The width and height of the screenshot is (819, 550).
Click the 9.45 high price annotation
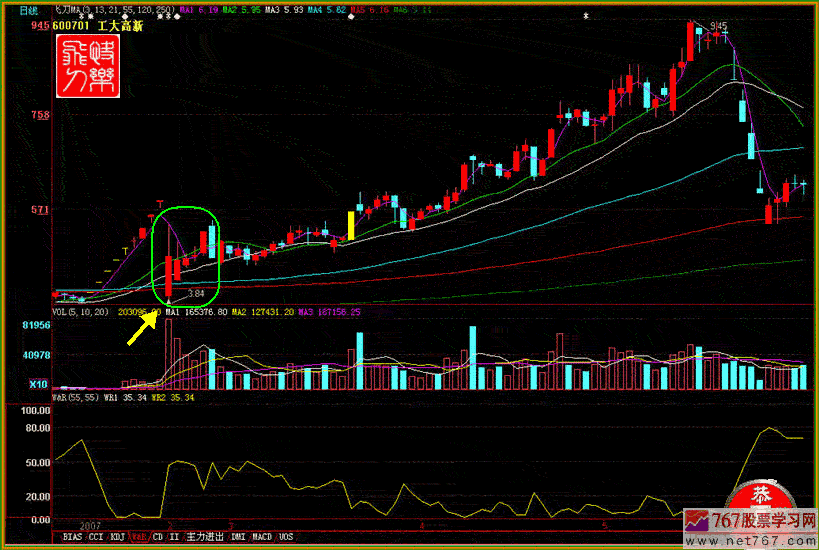point(719,25)
